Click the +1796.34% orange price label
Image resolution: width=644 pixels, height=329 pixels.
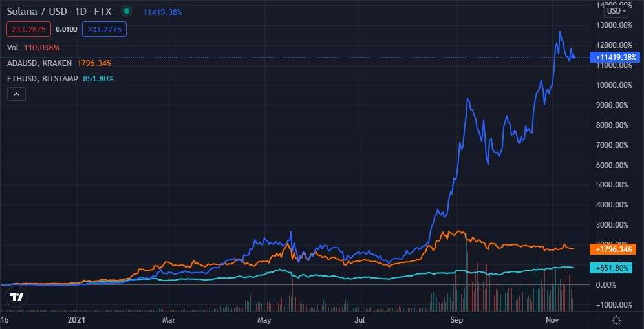[x=613, y=249]
